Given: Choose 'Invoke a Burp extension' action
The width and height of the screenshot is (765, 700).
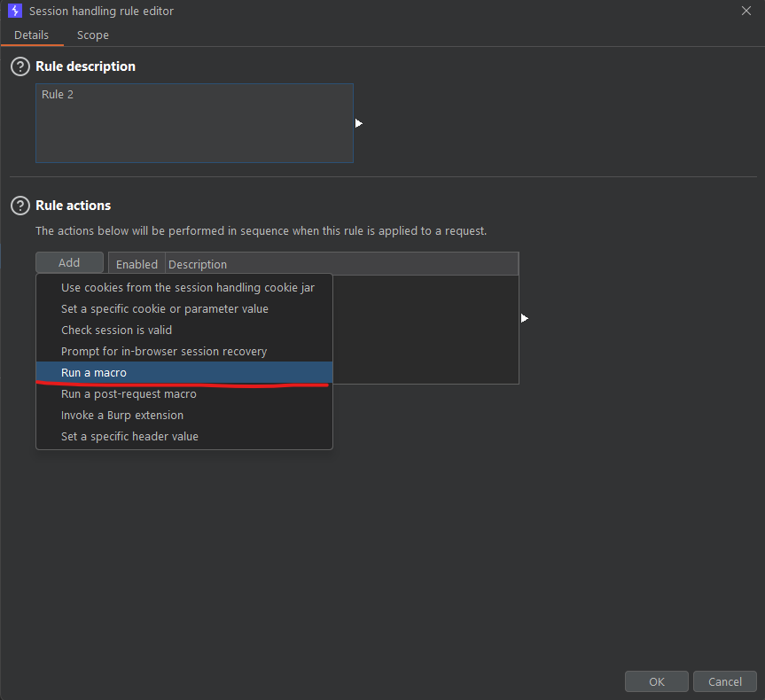Looking at the screenshot, I should click(x=122, y=416).
